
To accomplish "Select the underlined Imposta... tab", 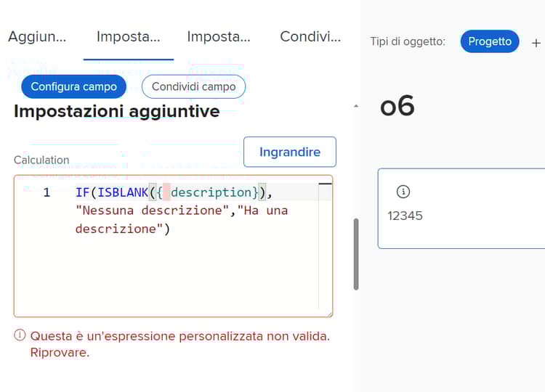I will [x=128, y=36].
